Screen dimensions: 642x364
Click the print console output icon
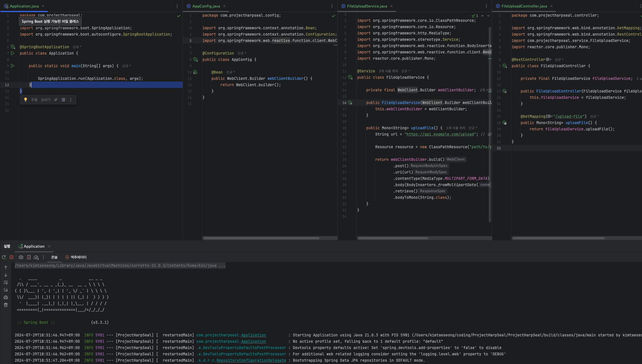(6, 298)
